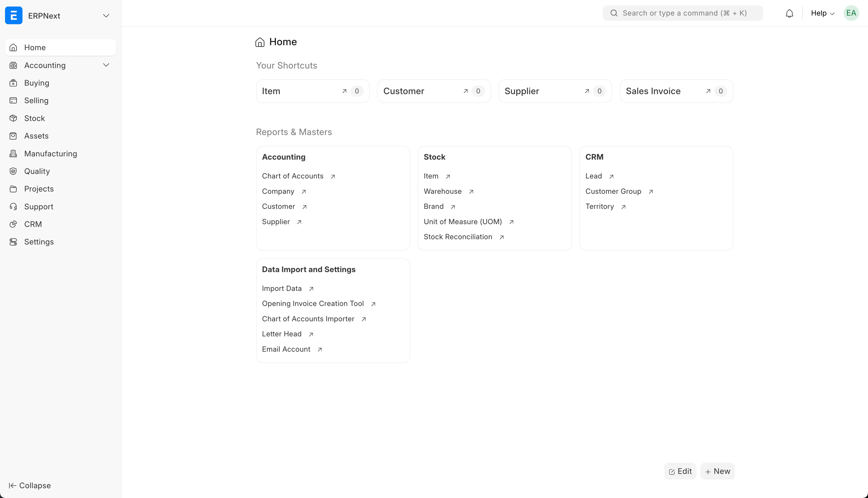Open Chart of Accounts link
This screenshot has height=498, width=868.
pyautogui.click(x=293, y=176)
